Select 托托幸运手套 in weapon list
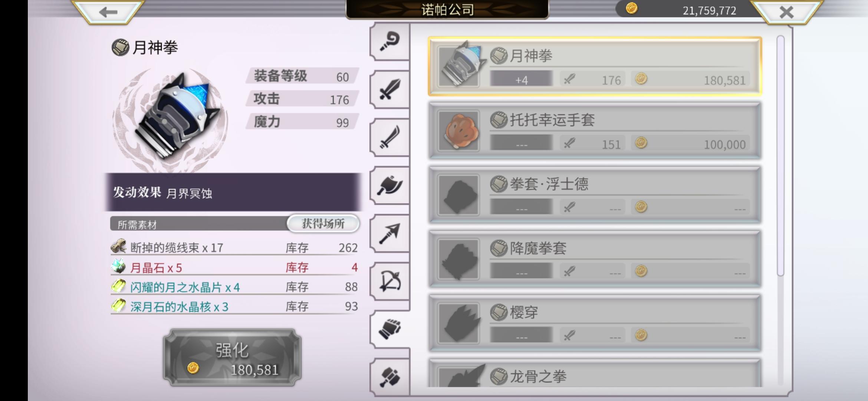 point(595,131)
